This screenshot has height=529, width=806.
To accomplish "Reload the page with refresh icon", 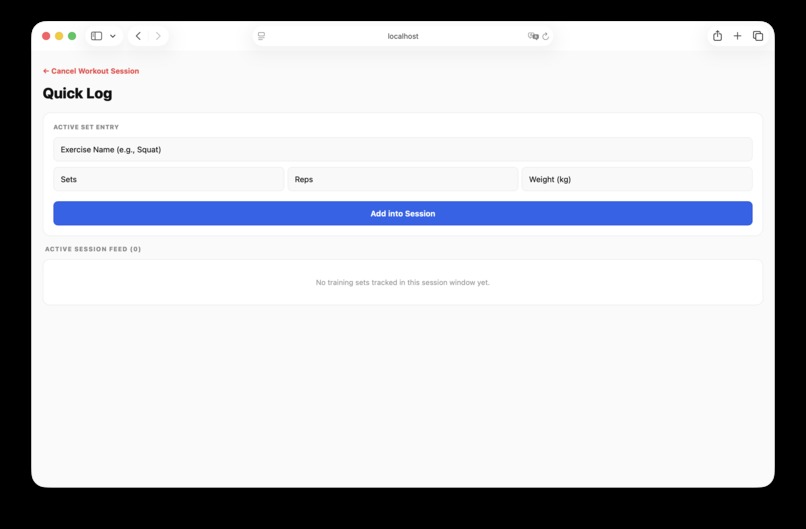I will pos(545,36).
